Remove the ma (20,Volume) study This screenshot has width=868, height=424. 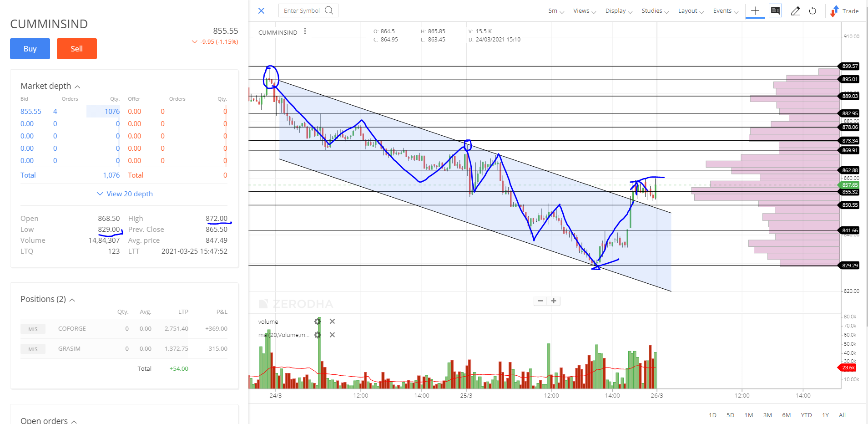[332, 335]
